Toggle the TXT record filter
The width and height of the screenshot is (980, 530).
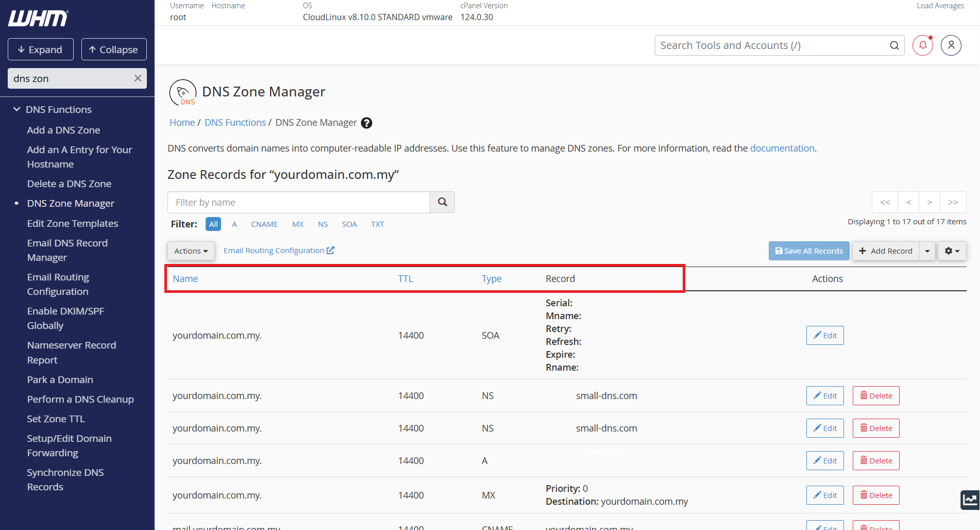click(377, 224)
